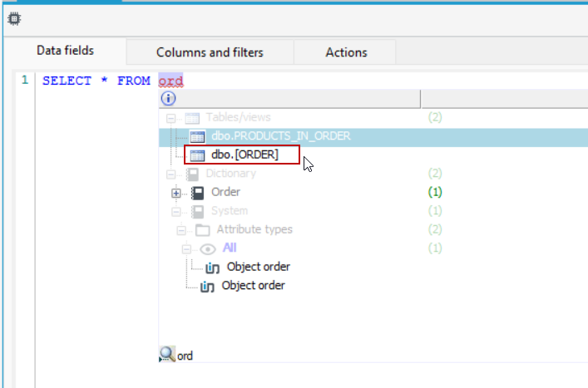588x388 pixels.
Task: Click the Dictionary label
Action: click(231, 174)
